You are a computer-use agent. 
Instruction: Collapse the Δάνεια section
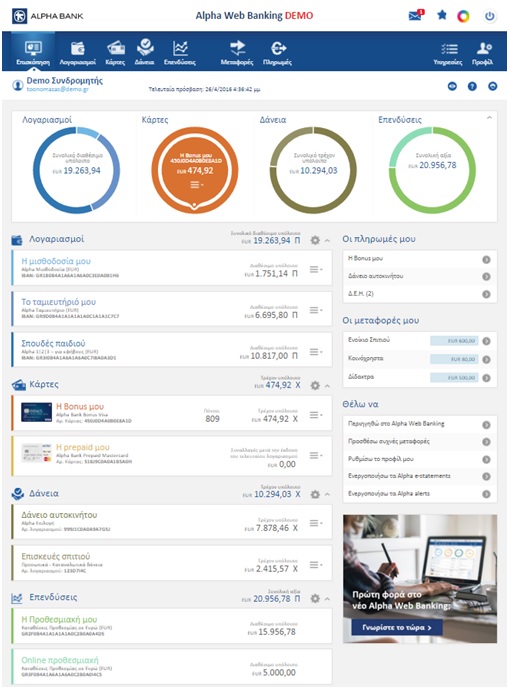(327, 495)
